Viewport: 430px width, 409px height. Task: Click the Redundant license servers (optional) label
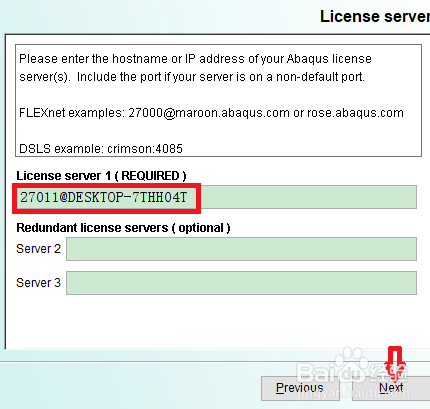(x=123, y=228)
